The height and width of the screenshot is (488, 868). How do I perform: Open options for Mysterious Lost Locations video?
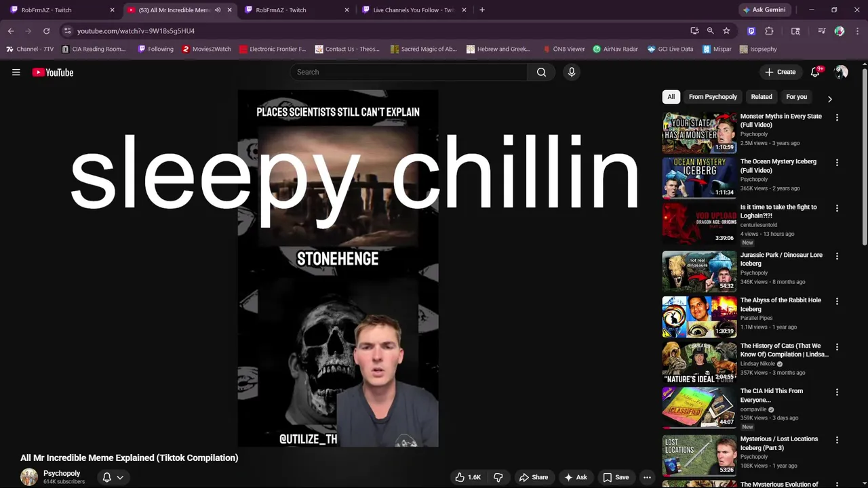837,440
